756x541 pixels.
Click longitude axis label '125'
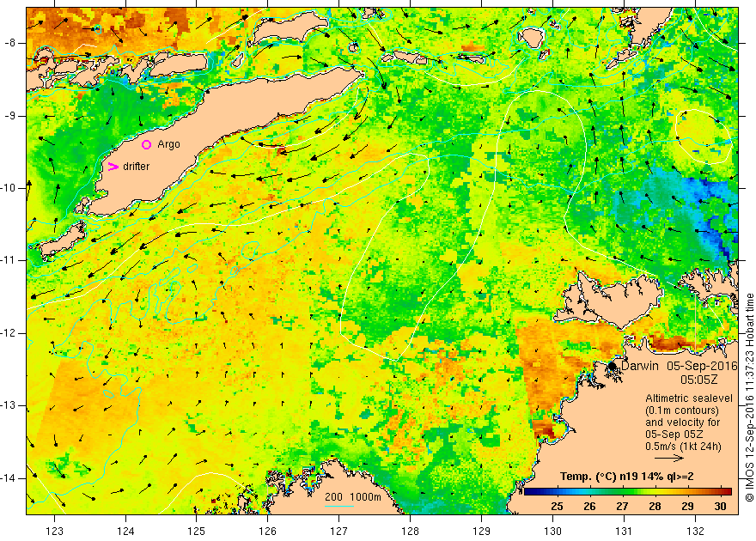coord(197,532)
